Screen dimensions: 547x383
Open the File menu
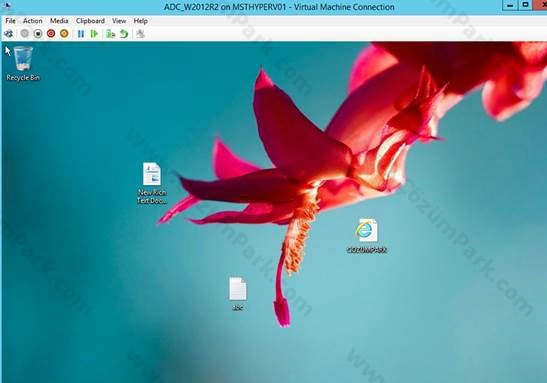10,21
